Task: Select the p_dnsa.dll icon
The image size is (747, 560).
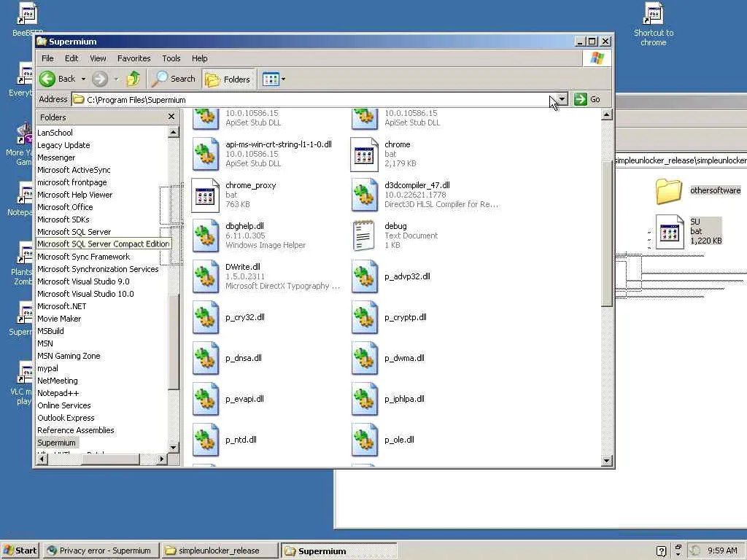Action: tap(205, 359)
